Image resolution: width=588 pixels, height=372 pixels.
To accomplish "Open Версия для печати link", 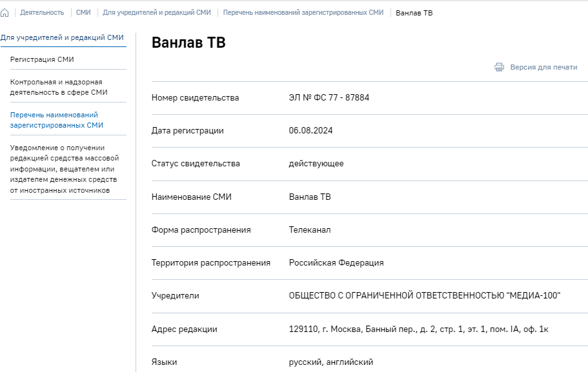I will pyautogui.click(x=543, y=67).
